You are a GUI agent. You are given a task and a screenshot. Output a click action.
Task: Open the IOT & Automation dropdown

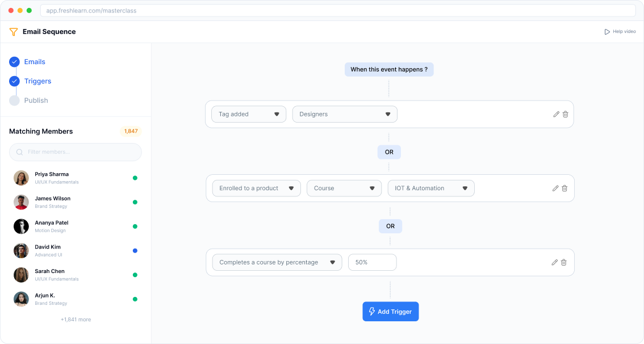pos(431,188)
